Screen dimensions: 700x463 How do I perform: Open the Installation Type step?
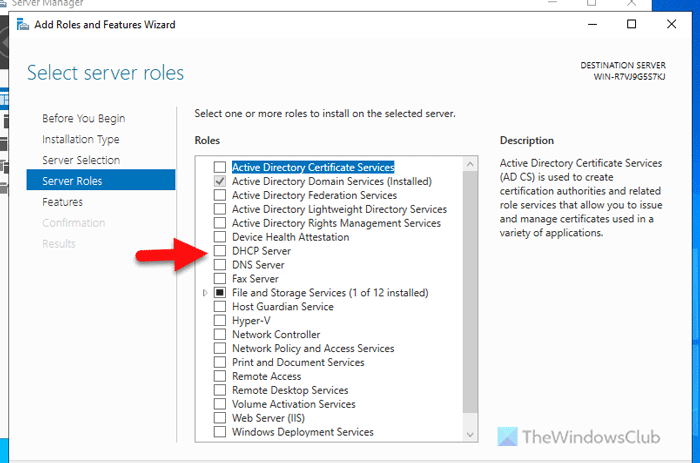[81, 139]
